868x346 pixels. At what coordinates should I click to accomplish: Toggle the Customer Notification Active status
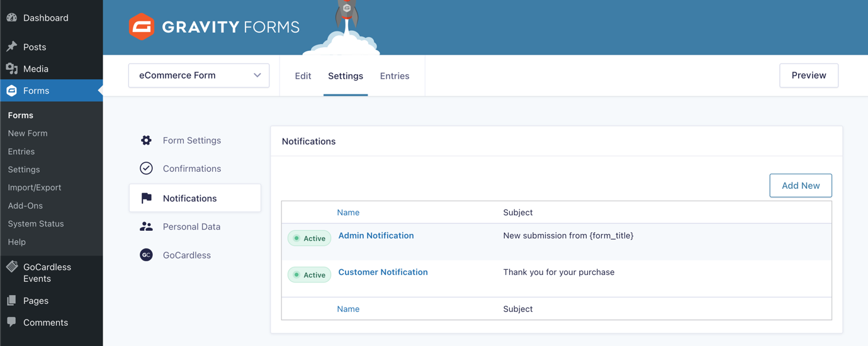tap(309, 275)
